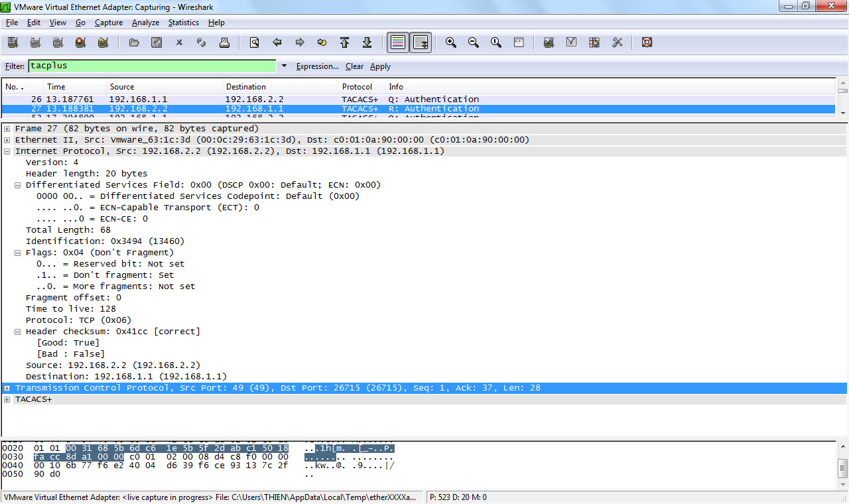Click the tacplus filter input field

151,66
